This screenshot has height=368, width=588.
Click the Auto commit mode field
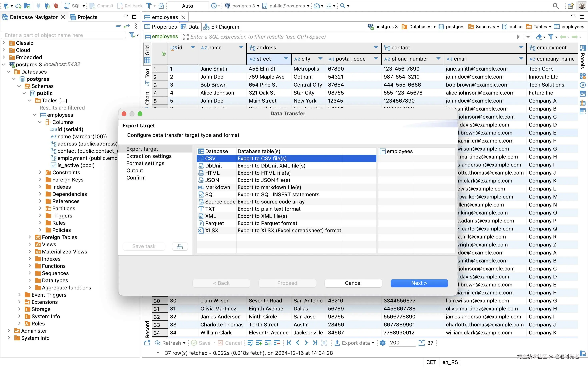(x=187, y=6)
